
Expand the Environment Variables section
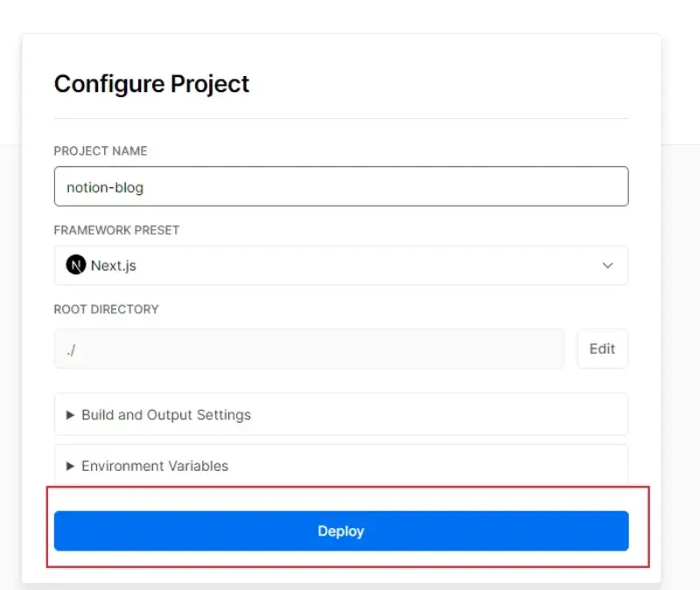coord(155,467)
